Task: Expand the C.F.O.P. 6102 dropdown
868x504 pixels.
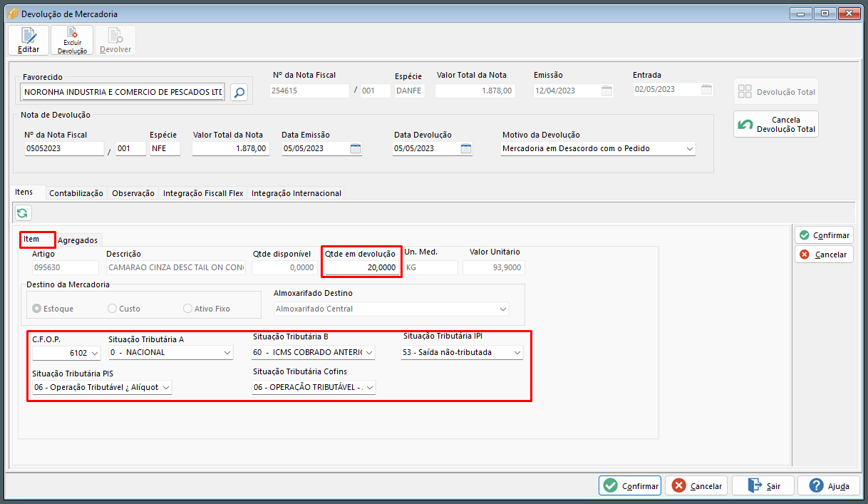Action: point(95,352)
